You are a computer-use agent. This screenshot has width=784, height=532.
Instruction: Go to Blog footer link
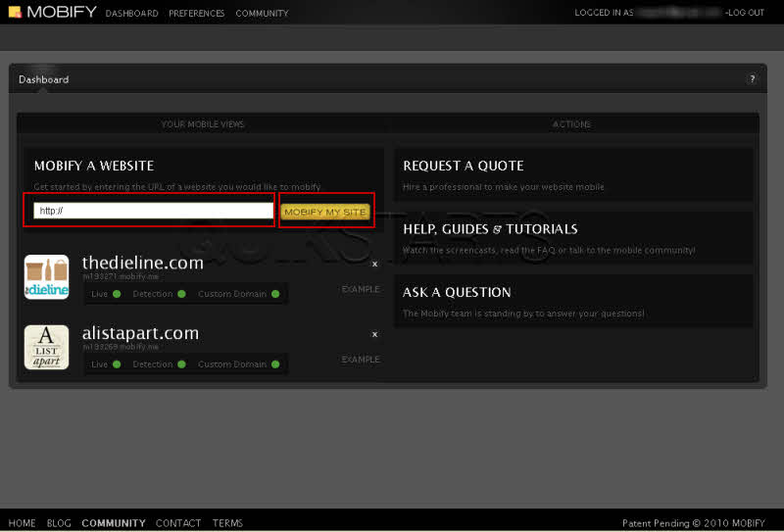[59, 523]
